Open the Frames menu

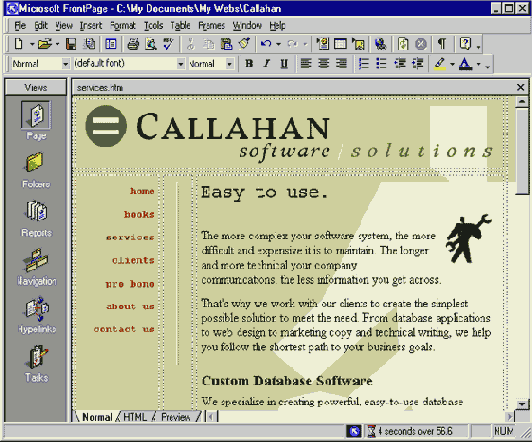point(211,25)
